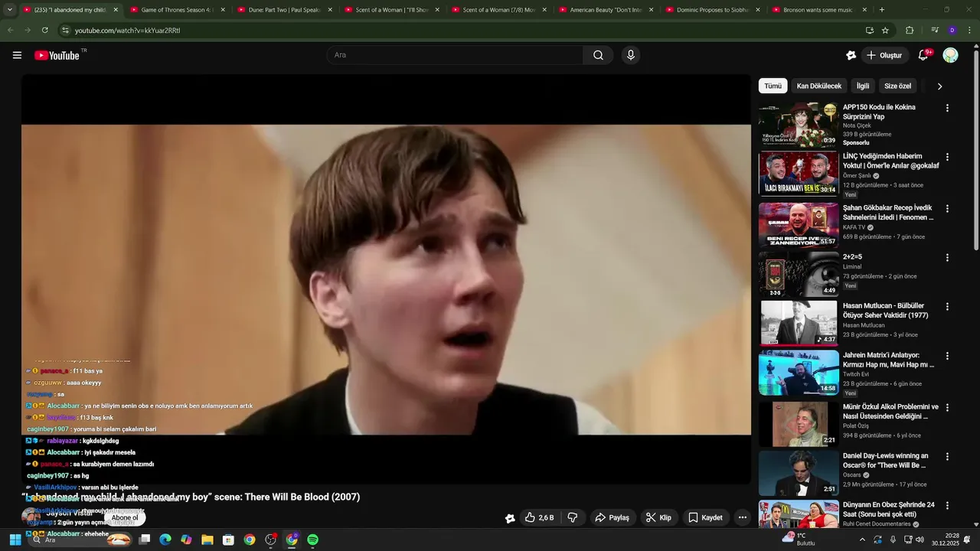The height and width of the screenshot is (551, 980).
Task: Bookmark this page with star icon
Action: coord(885,30)
